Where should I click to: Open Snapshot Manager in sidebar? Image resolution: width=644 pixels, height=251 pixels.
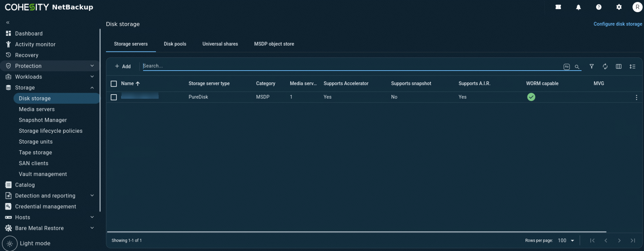pyautogui.click(x=43, y=120)
